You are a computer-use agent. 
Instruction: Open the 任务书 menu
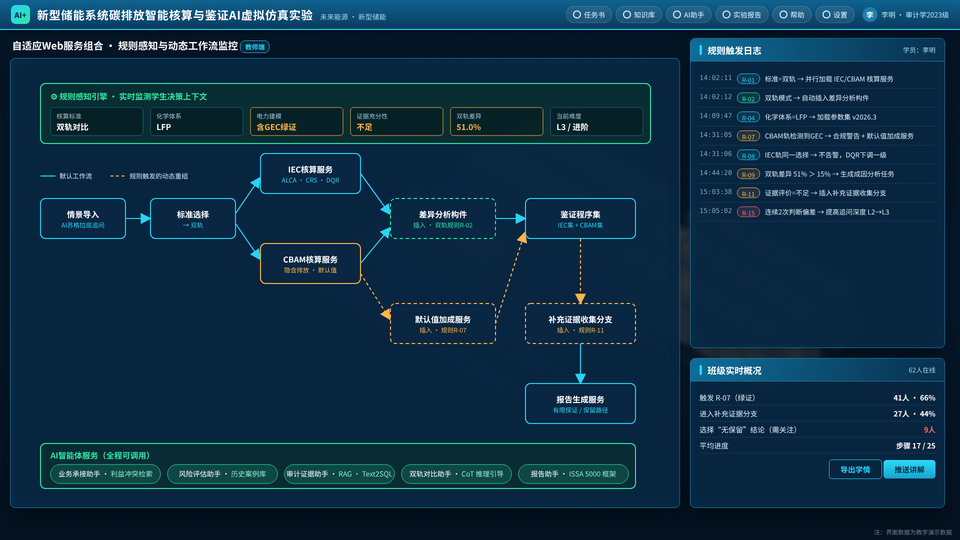pyautogui.click(x=588, y=15)
